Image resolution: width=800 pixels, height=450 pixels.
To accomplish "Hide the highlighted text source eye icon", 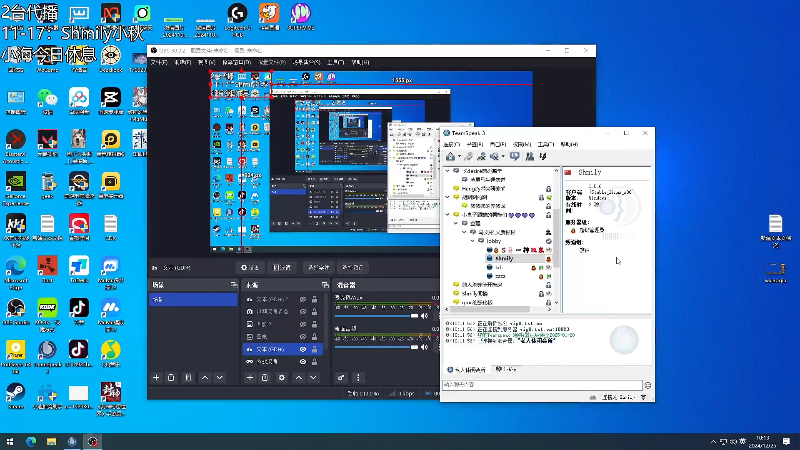I will (x=303, y=349).
